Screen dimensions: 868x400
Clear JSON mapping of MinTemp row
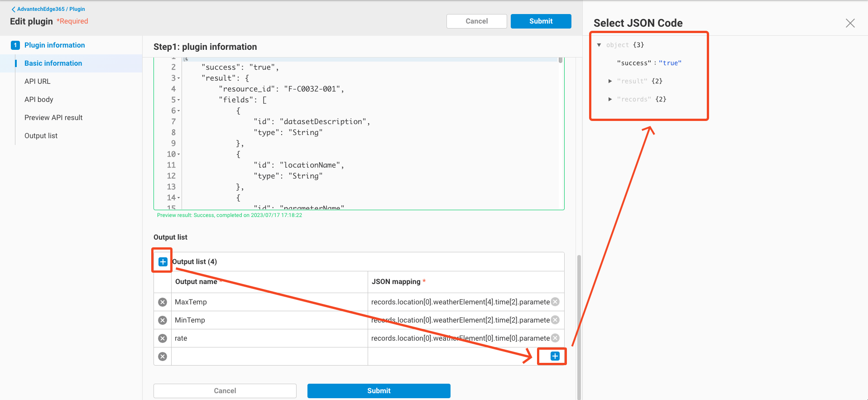(x=555, y=320)
